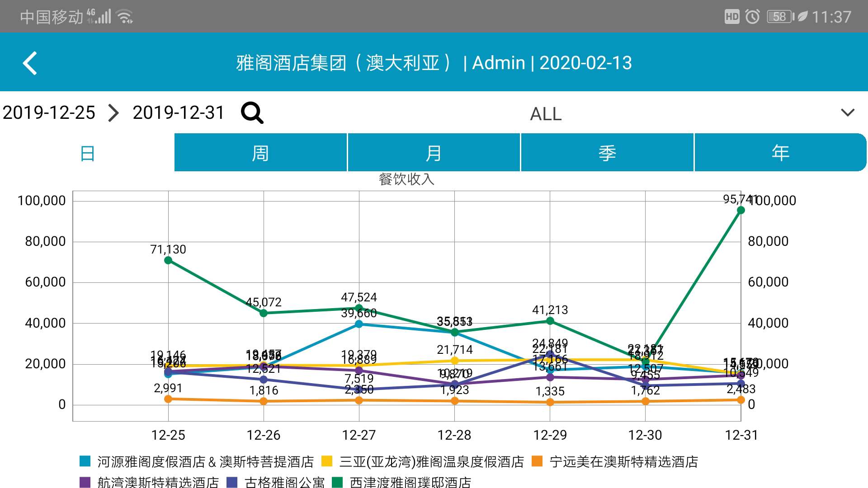Click the green 西津渡雅阁璞邸酒店 legend swatch

tap(337, 482)
